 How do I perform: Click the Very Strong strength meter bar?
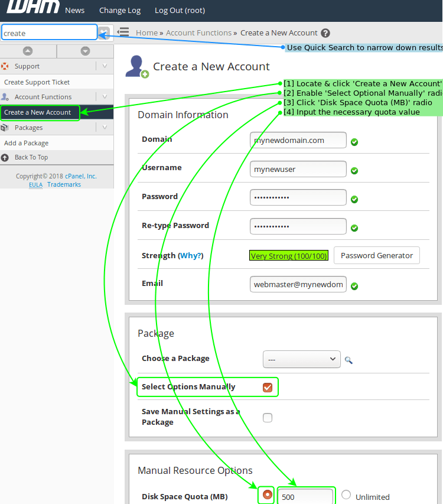288,256
